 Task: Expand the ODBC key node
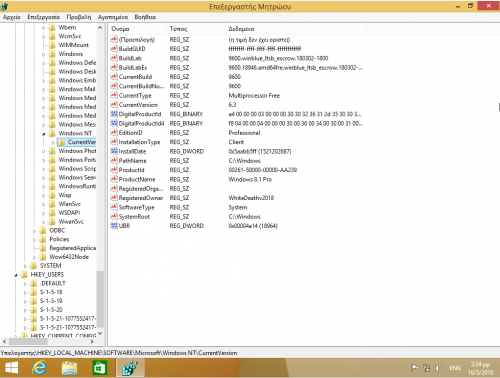point(34,231)
